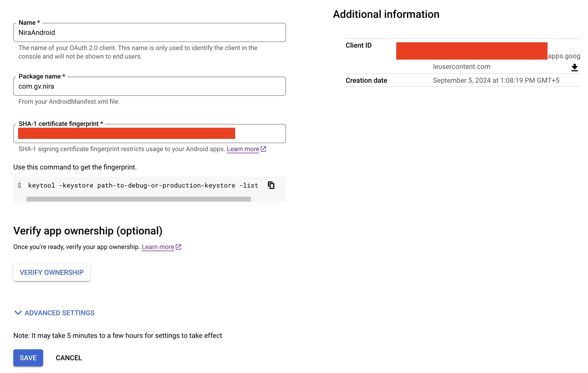Open Learn more link about app ownership
Image resolution: width=588 pixels, height=373 pixels.
click(x=158, y=247)
